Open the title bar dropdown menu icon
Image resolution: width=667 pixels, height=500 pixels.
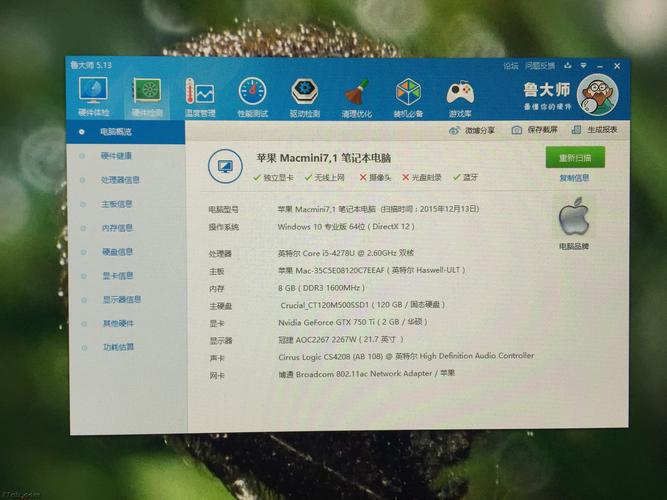(584, 66)
